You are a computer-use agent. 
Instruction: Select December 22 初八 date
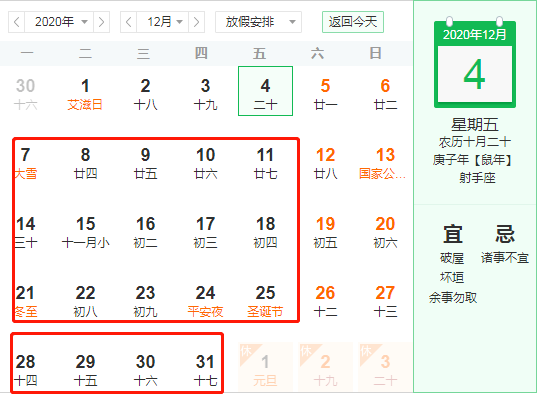85,302
